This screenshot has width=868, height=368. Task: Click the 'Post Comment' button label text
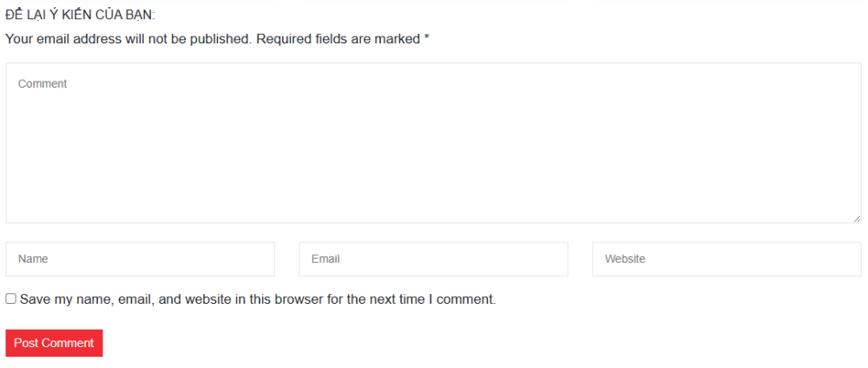[54, 343]
